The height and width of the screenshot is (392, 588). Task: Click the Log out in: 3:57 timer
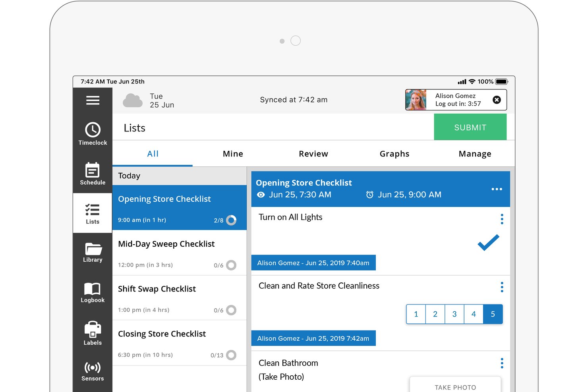458,104
